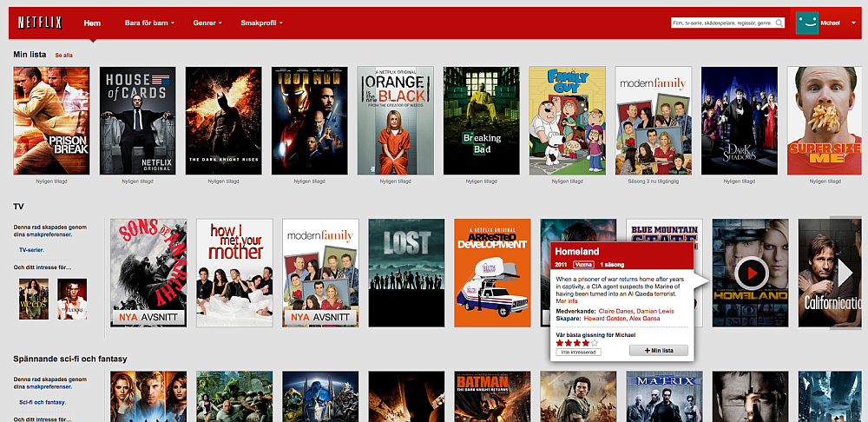The width and height of the screenshot is (868, 422).
Task: Add Homeland to Min lista
Action: 659,350
